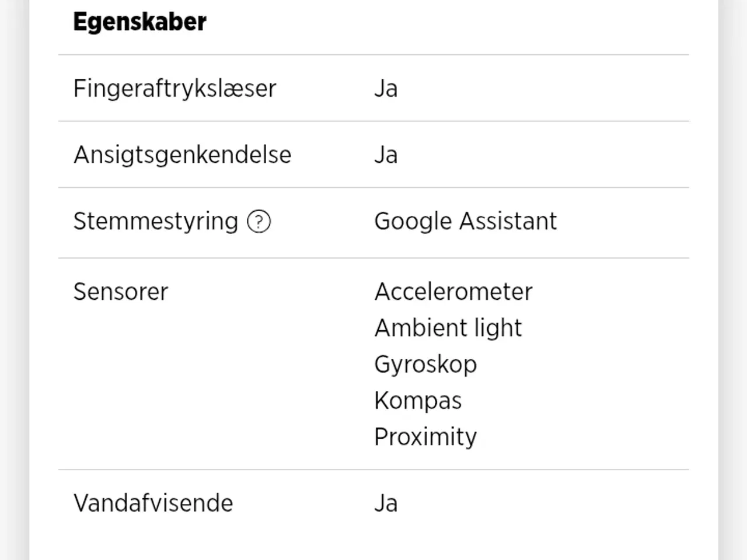The width and height of the screenshot is (747, 560).
Task: Select Gyroskop in the sensor list
Action: pos(425,364)
